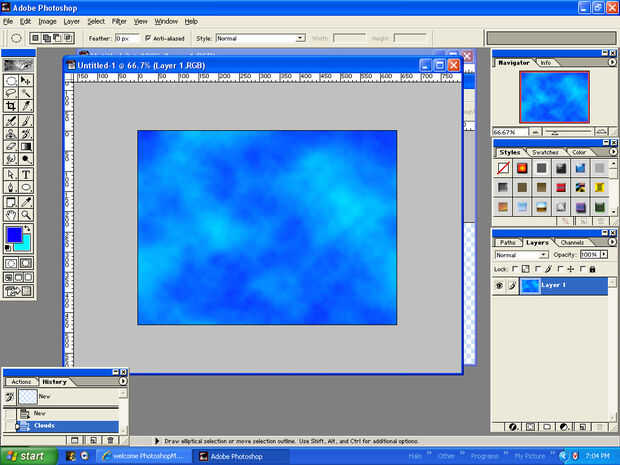Click Jump to ImageReady button in toolbox
The width and height of the screenshot is (620, 465).
[18, 291]
